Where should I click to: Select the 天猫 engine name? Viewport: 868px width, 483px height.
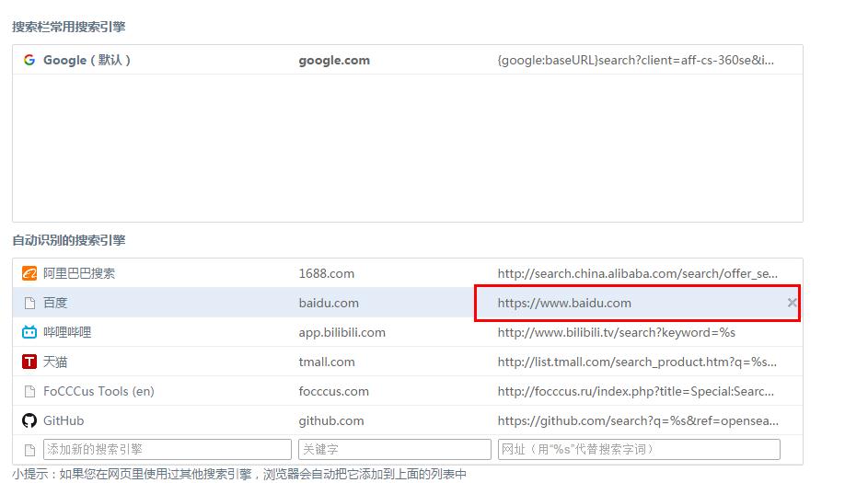55,362
